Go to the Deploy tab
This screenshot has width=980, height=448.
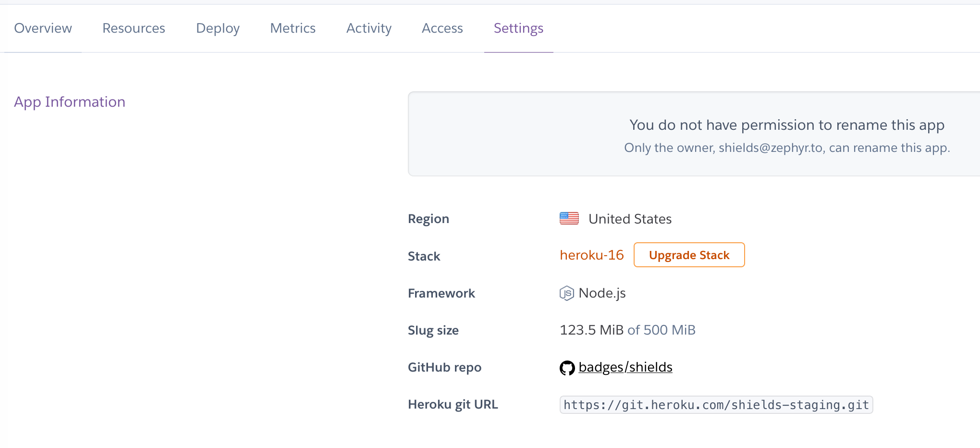(218, 28)
